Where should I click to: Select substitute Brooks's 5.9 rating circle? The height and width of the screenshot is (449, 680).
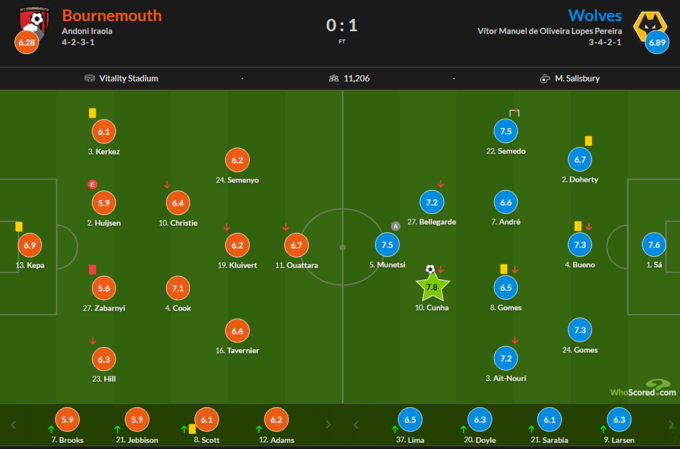[x=66, y=421]
